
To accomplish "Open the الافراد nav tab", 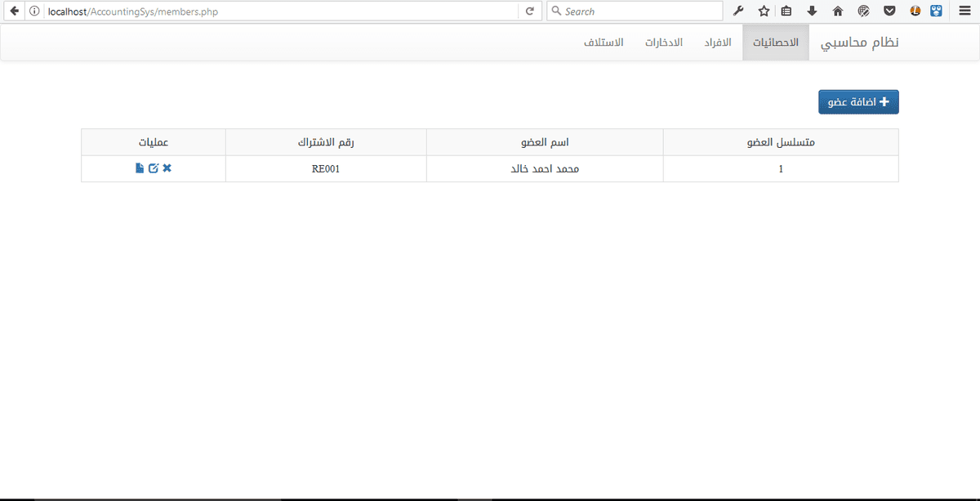I will coord(718,42).
